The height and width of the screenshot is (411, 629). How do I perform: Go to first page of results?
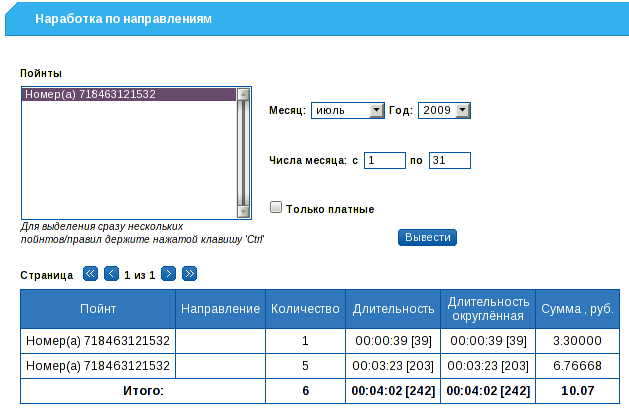coord(90,273)
